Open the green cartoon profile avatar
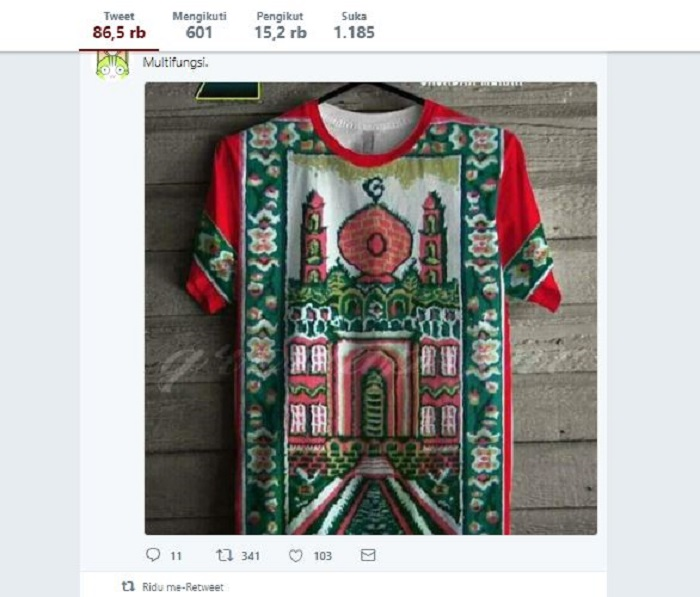This screenshot has height=597, width=700. [x=112, y=65]
